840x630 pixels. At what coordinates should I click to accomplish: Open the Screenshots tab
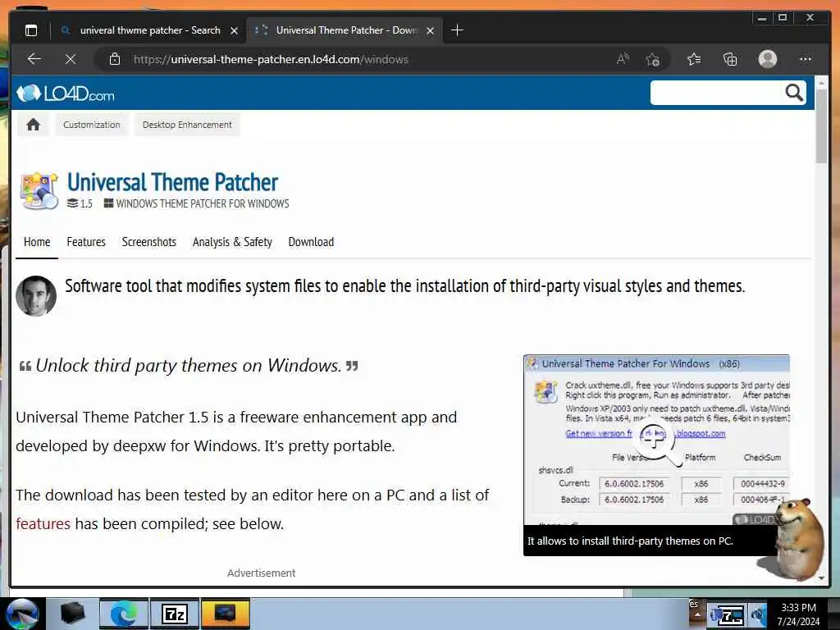pos(149,242)
